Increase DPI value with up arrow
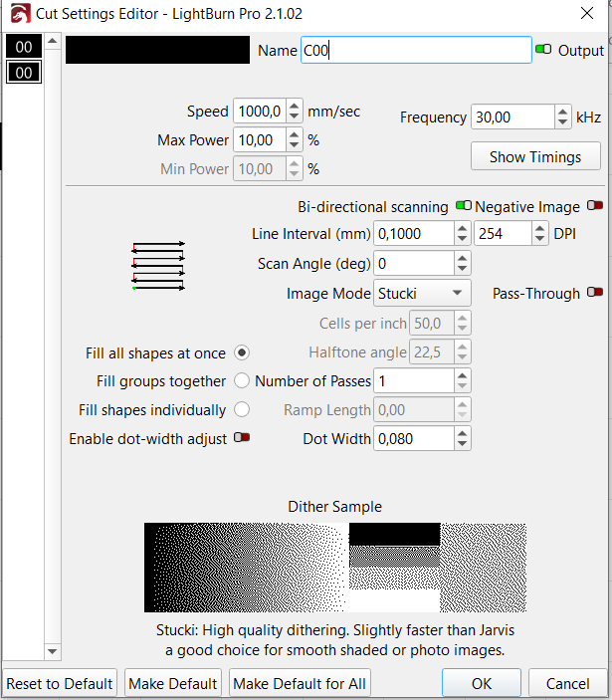 (x=540, y=228)
